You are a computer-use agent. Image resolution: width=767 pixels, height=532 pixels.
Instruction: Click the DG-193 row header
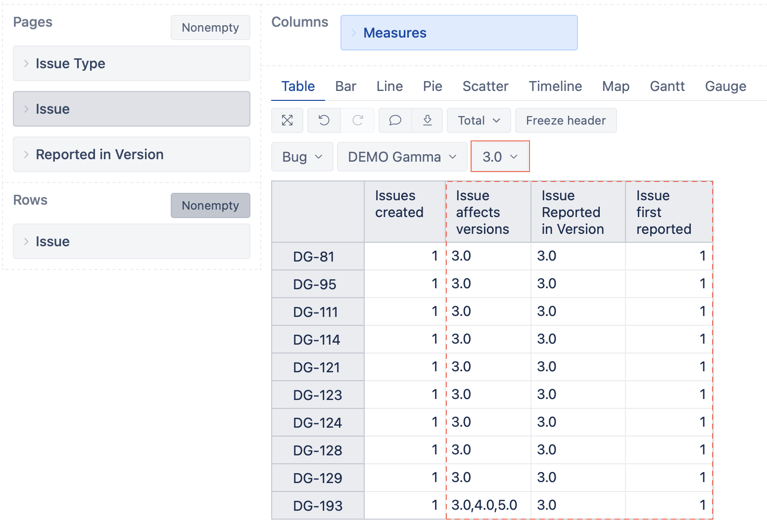318,506
